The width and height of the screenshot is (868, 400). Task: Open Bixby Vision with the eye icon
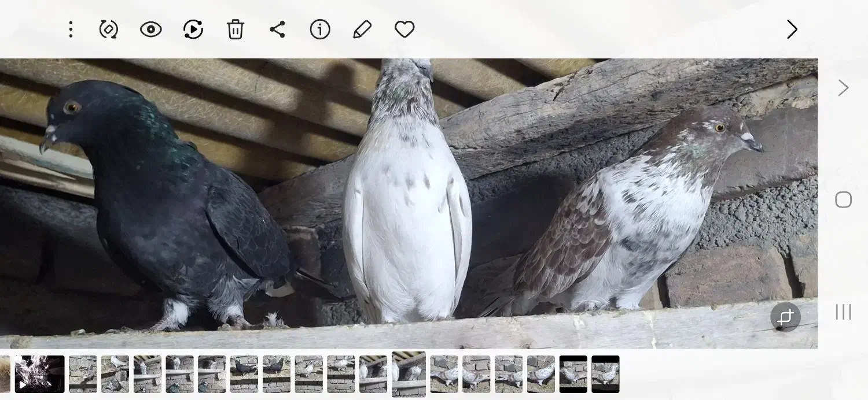click(x=151, y=29)
